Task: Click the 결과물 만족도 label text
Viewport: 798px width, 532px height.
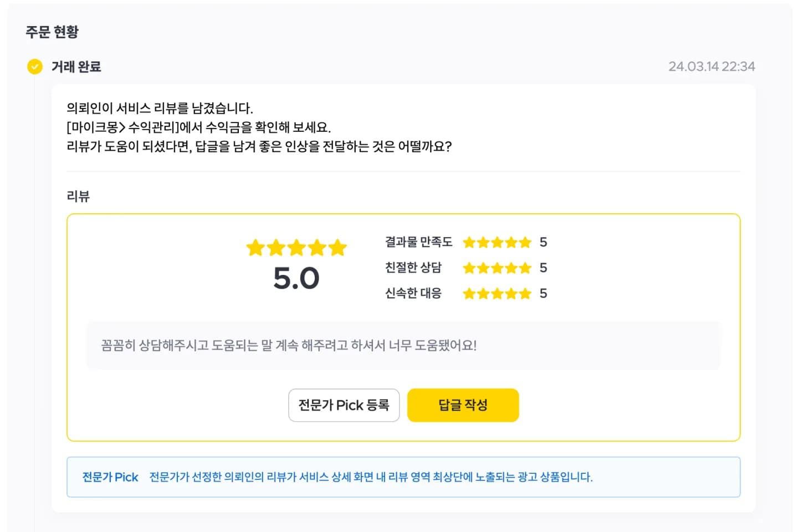Action: tap(418, 242)
